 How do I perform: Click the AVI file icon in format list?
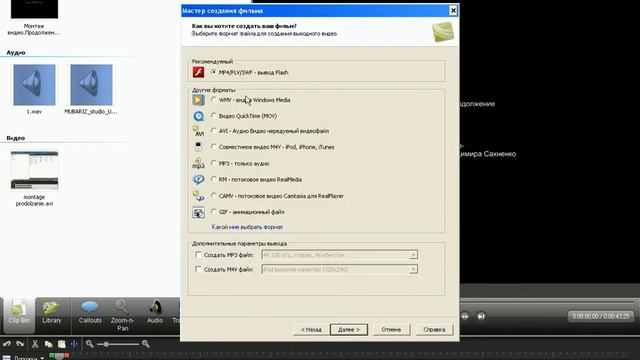(x=198, y=131)
